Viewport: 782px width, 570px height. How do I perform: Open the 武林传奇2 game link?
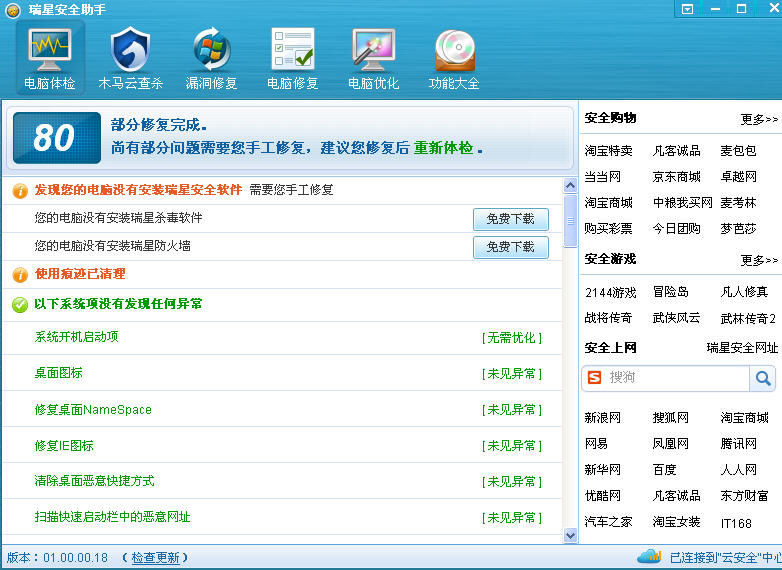click(748, 319)
